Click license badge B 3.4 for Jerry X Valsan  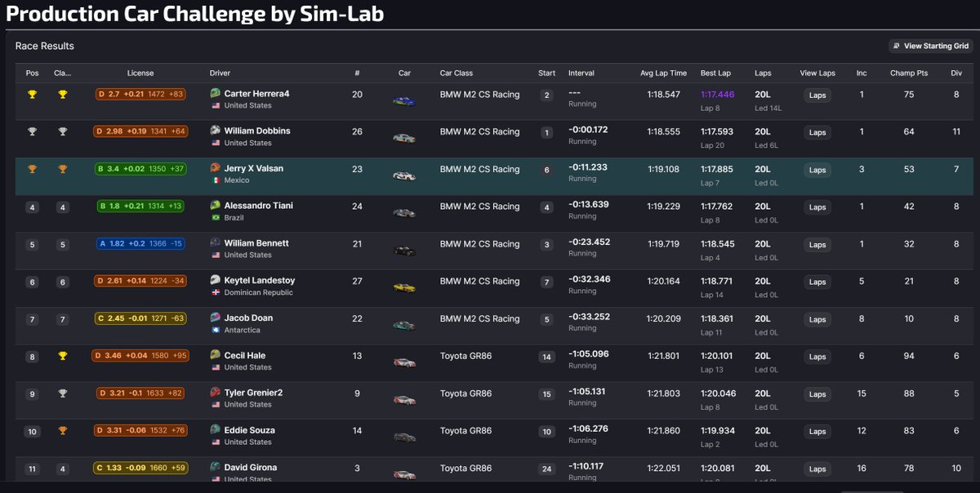pyautogui.click(x=140, y=170)
